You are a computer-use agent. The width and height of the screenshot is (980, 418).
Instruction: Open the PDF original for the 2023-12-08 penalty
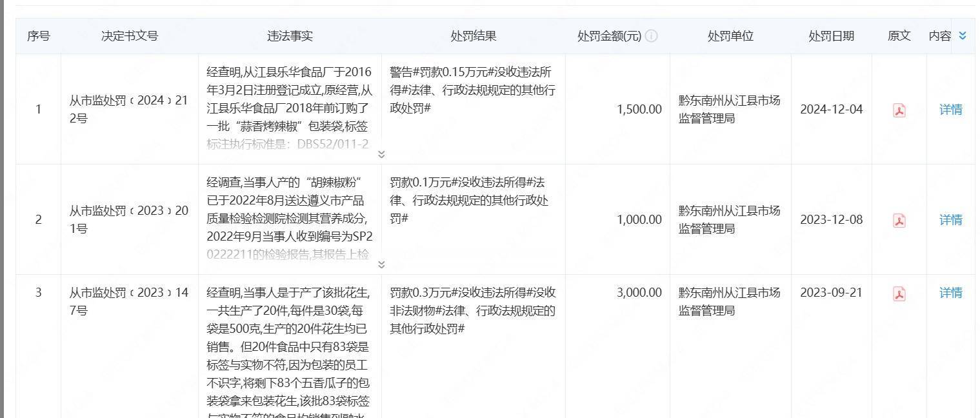coord(899,220)
